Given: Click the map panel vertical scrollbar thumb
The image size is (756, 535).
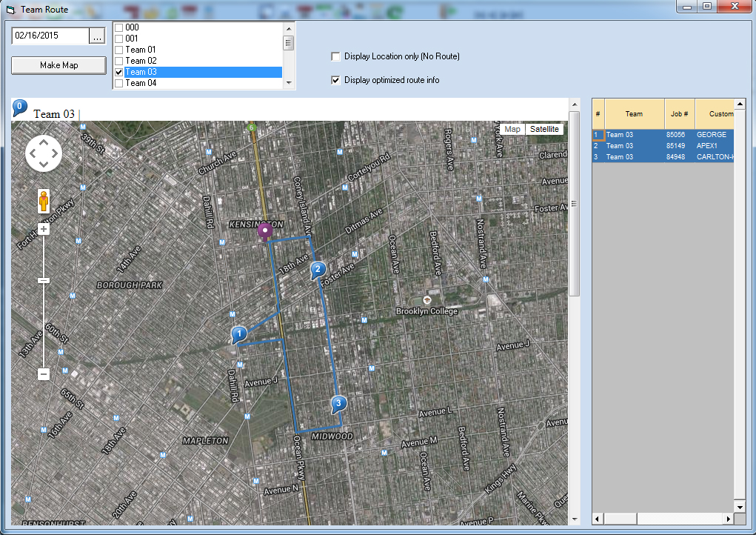Looking at the screenshot, I should [x=574, y=204].
